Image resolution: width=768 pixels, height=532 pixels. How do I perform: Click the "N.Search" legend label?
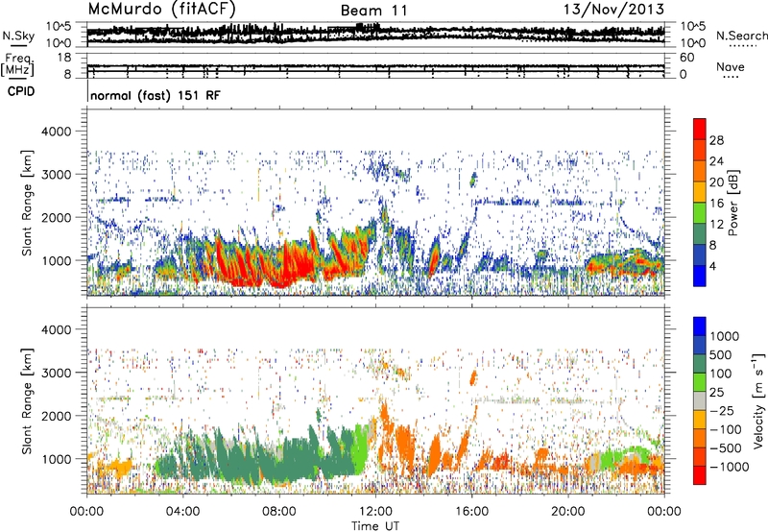coord(741,36)
